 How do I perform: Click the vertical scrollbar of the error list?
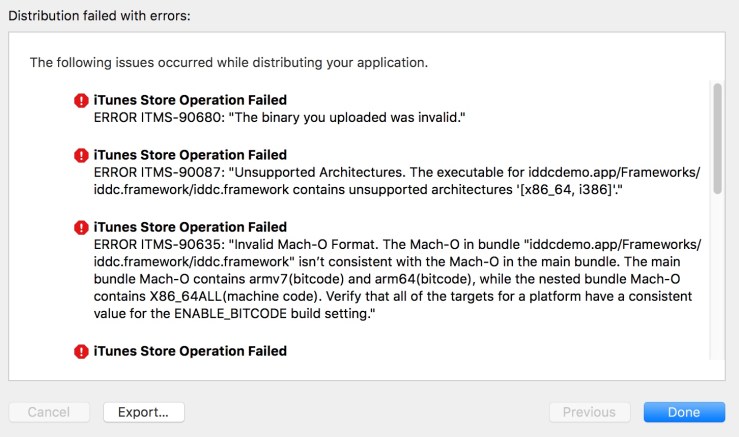tap(717, 140)
